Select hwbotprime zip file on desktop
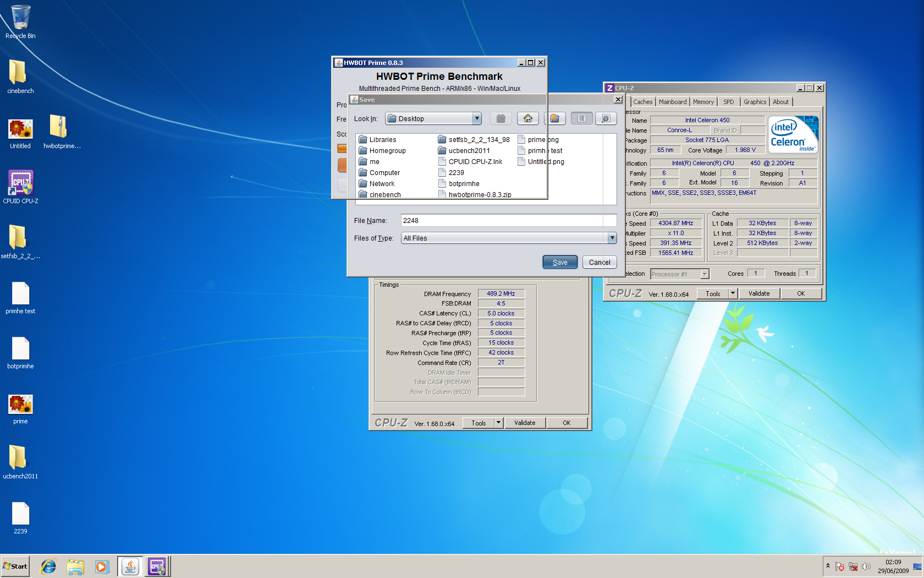Viewport: 924px width, 578px height. 62,132
